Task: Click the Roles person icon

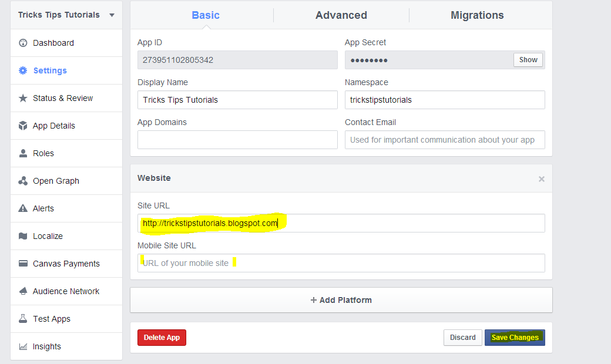Action: (x=23, y=153)
